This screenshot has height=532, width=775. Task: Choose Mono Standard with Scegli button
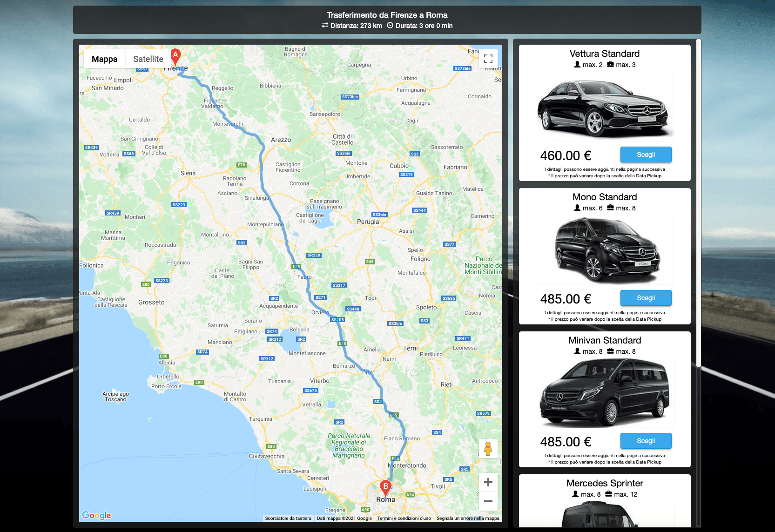click(646, 298)
